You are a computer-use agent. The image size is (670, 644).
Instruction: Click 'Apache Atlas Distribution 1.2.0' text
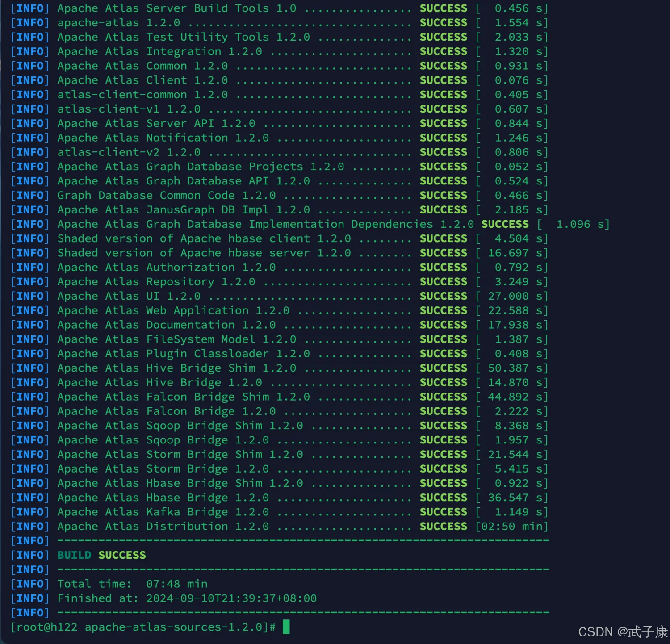pos(163,527)
